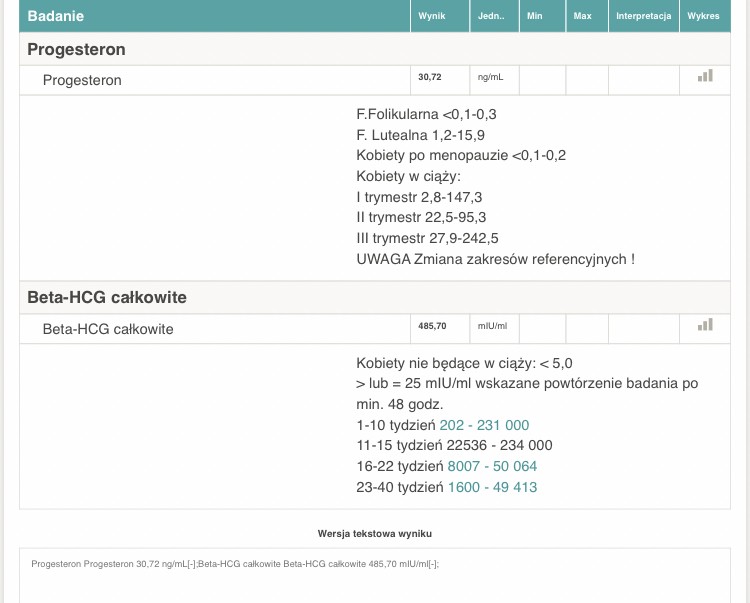750x603 pixels.
Task: Follow the 202 - 231 000 range link
Action: tap(484, 425)
